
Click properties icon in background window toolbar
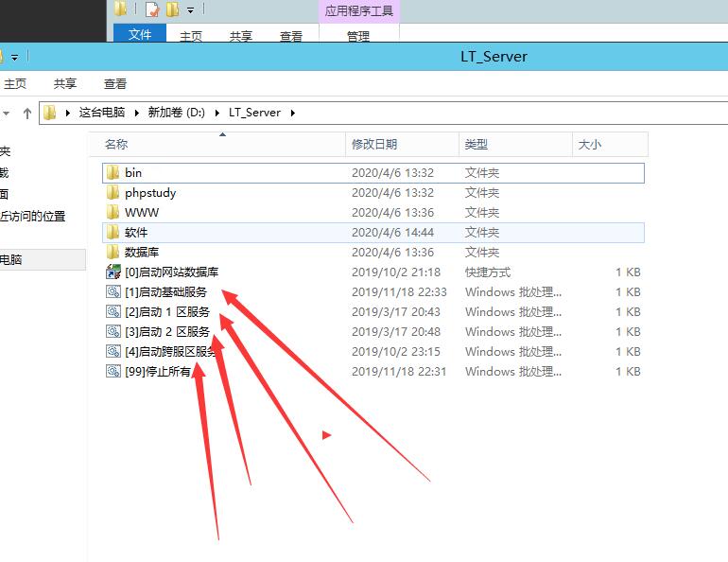[152, 9]
